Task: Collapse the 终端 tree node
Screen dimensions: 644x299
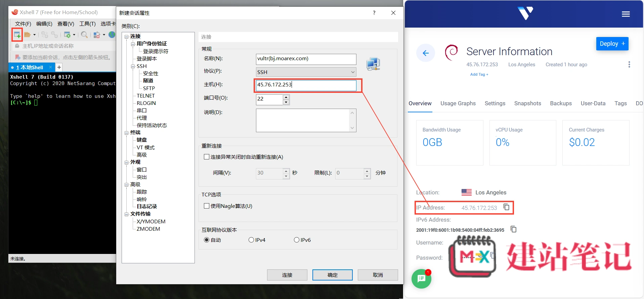Action: click(x=126, y=133)
